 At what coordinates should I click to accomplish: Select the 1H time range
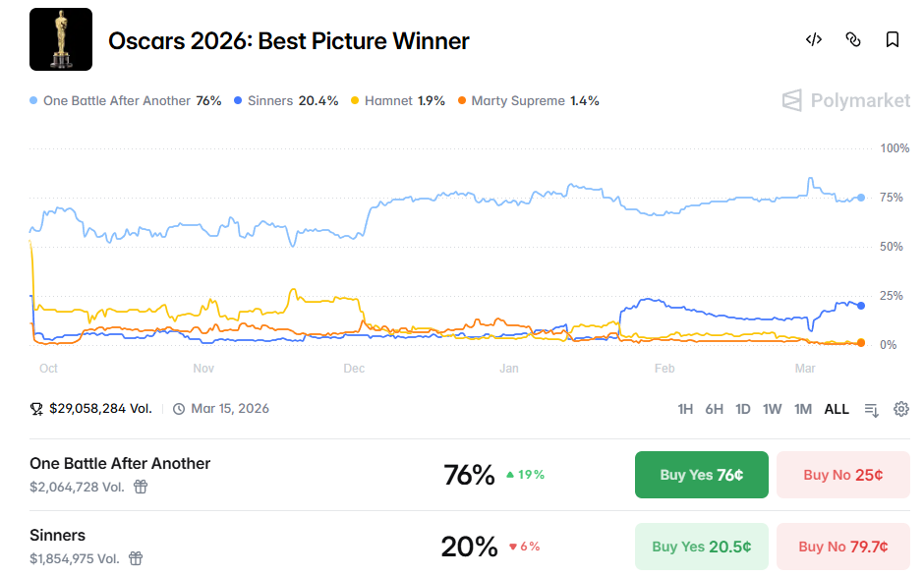[x=686, y=409]
